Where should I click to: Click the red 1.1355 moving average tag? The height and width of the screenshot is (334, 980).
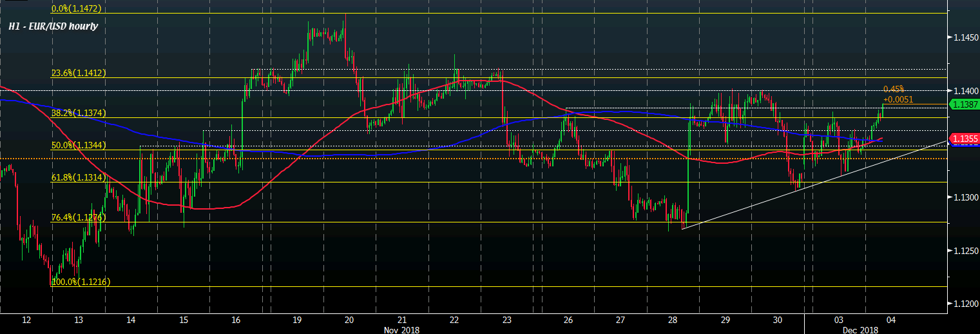click(x=965, y=139)
